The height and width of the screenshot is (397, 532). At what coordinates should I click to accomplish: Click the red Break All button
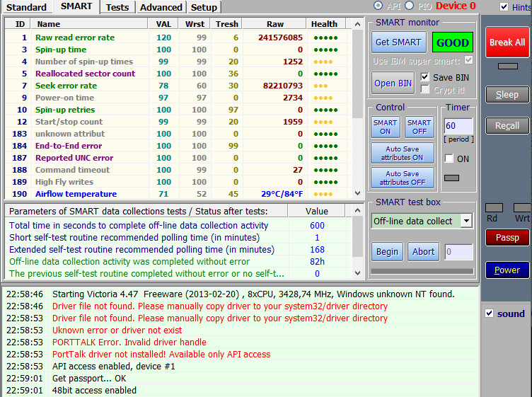point(507,42)
